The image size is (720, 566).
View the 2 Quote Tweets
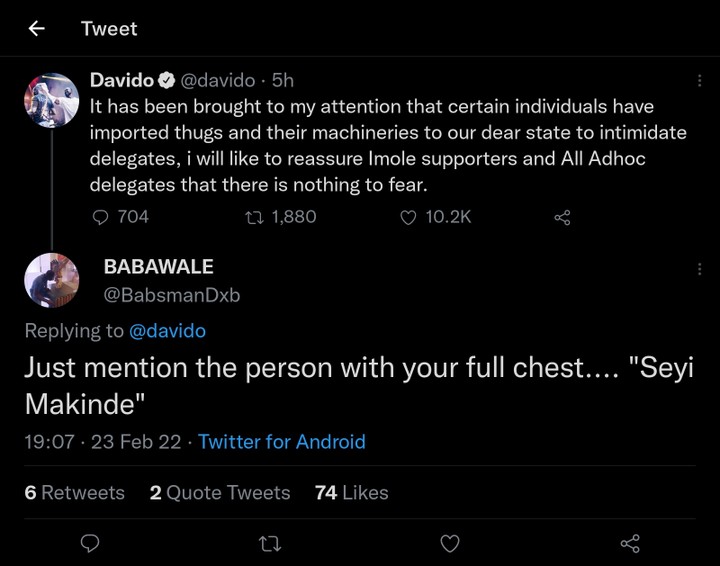(x=220, y=493)
